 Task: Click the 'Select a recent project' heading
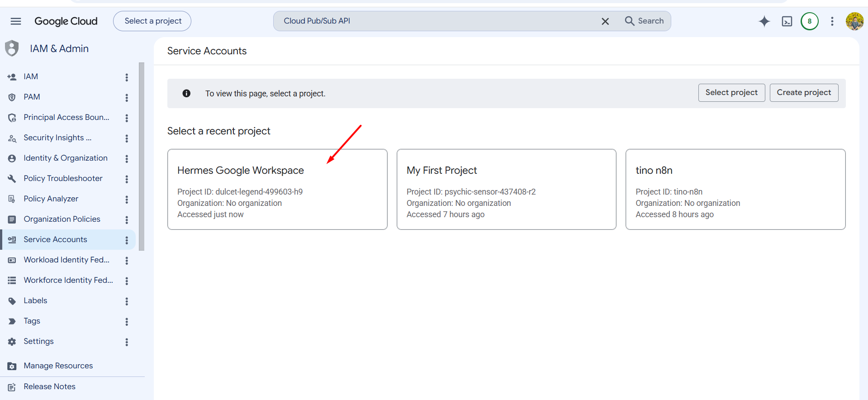[x=218, y=131]
